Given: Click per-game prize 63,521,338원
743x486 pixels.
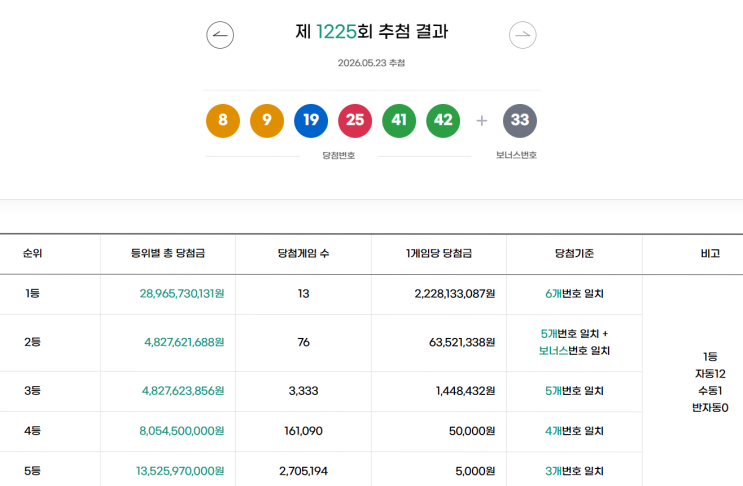Looking at the screenshot, I should click(462, 342).
